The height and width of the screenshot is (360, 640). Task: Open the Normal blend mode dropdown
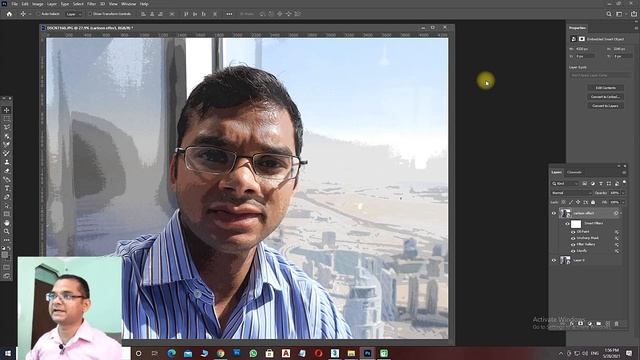point(571,193)
